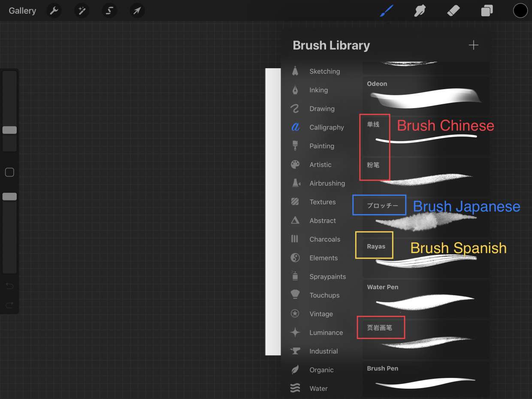Click the brush size slider handle

(x=9, y=130)
